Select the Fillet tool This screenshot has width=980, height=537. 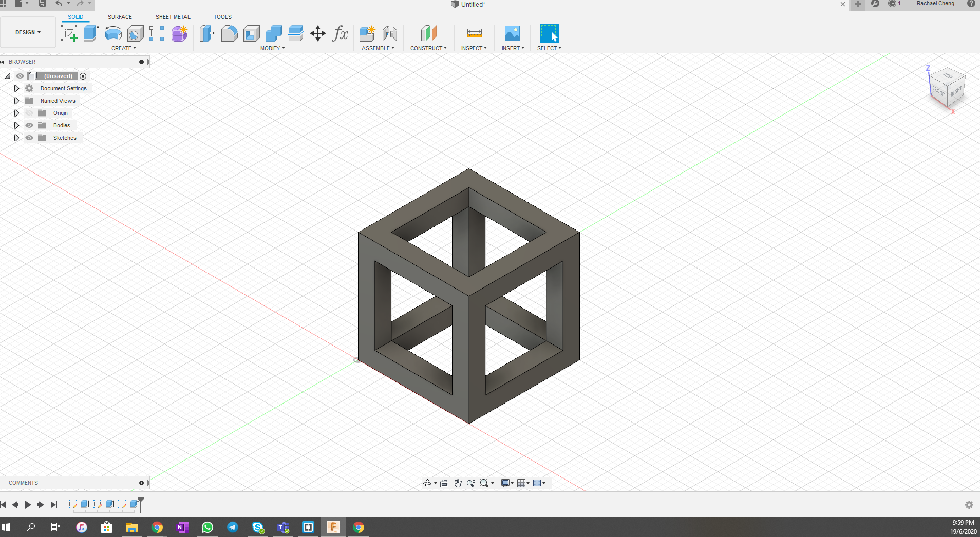pyautogui.click(x=229, y=33)
